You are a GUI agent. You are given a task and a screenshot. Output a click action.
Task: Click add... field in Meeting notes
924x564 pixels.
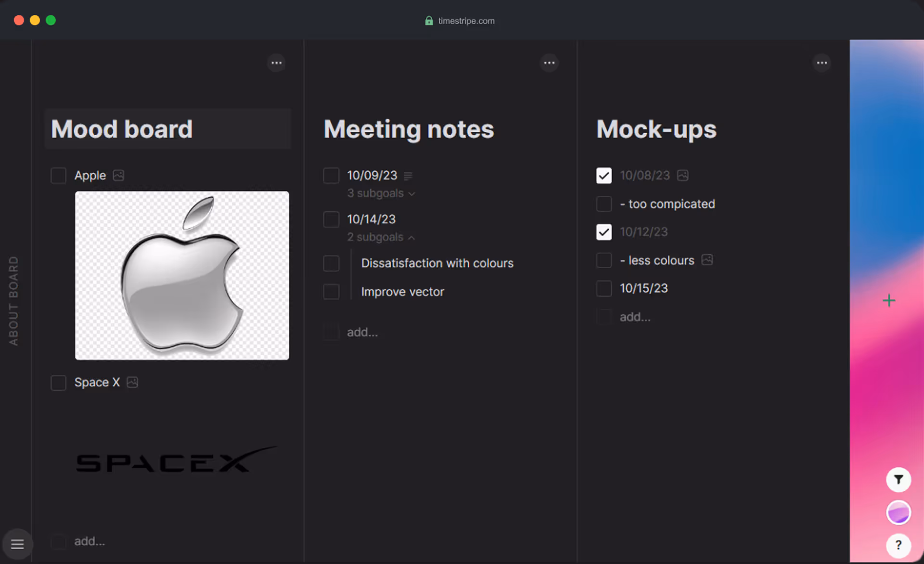(x=362, y=332)
